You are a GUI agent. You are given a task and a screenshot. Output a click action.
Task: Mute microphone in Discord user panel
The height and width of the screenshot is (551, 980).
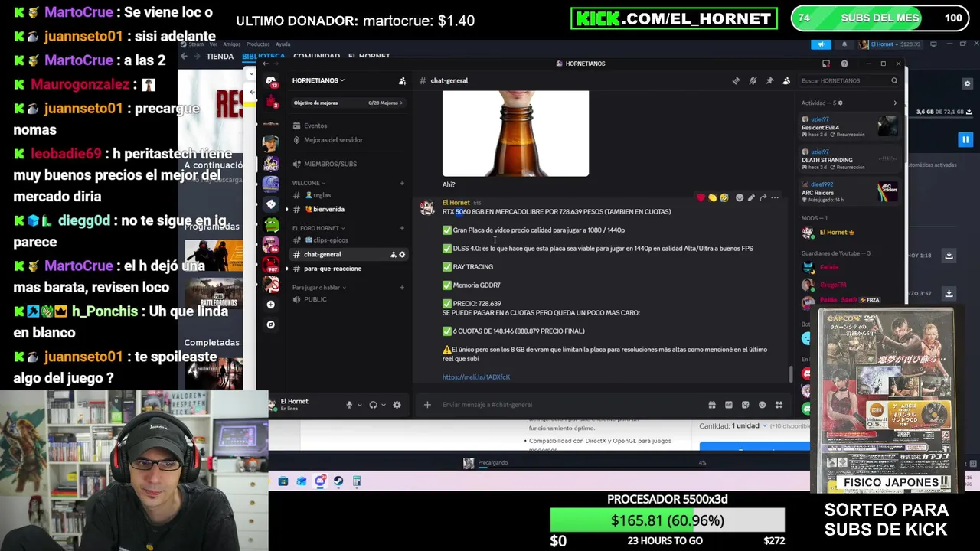pyautogui.click(x=349, y=405)
